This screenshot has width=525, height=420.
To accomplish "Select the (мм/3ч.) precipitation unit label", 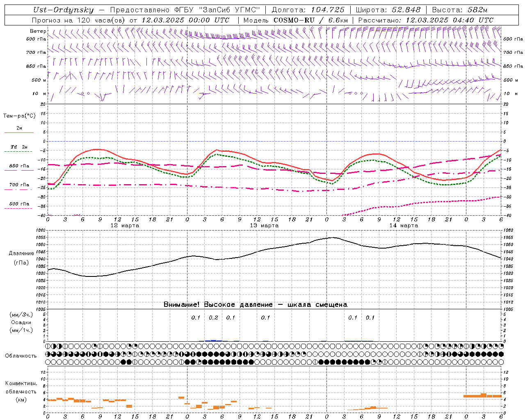I will tap(21, 315).
